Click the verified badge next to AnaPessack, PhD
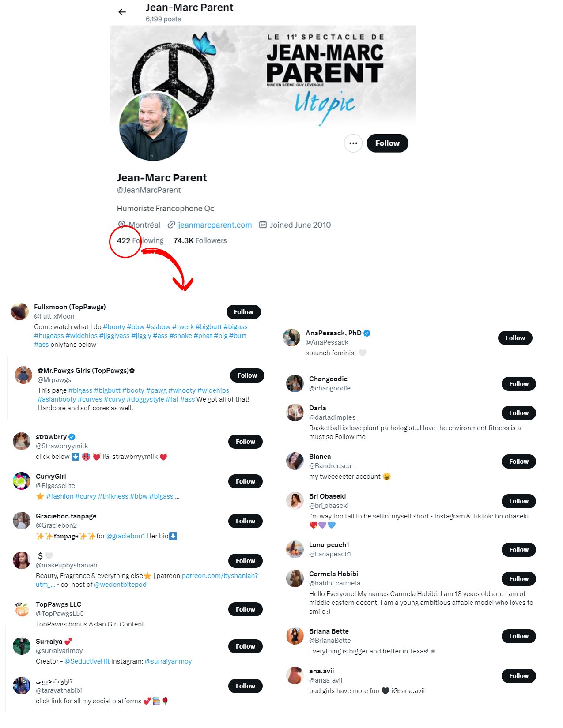Screen dimensions: 563x728 [x=367, y=333]
